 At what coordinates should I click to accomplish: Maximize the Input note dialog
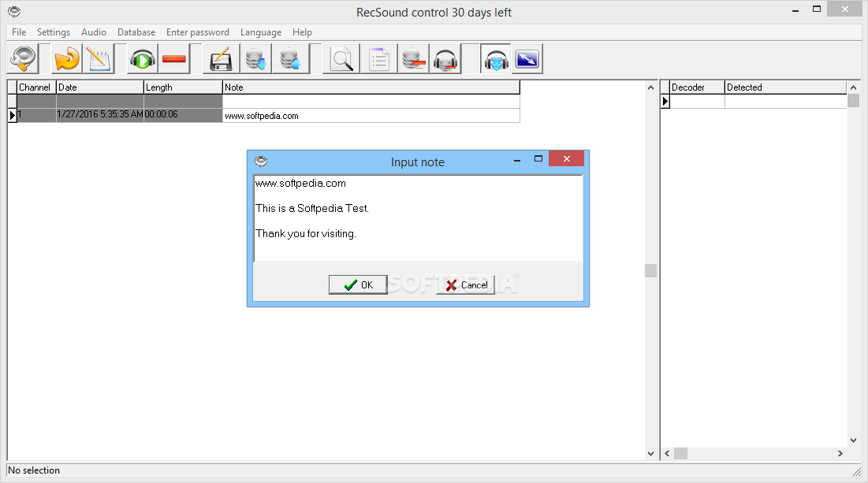(x=538, y=159)
